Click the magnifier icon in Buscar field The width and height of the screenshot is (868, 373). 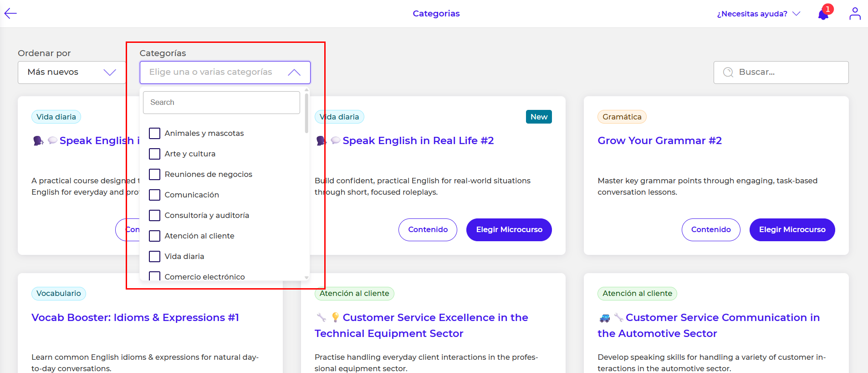(728, 73)
